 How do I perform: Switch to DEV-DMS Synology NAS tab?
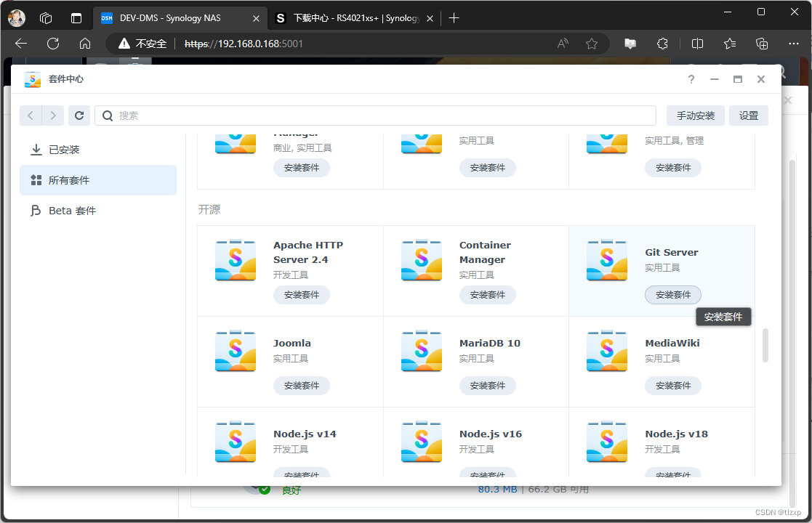[180, 18]
